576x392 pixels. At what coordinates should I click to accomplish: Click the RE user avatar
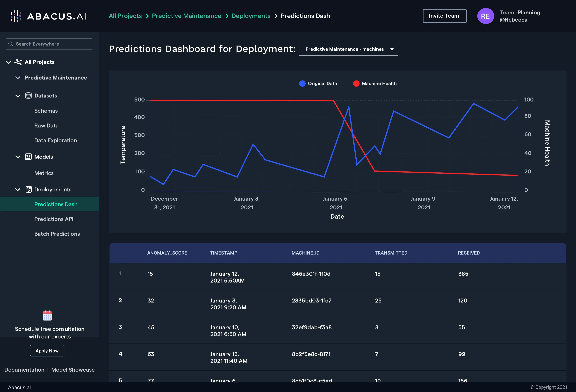tap(485, 16)
